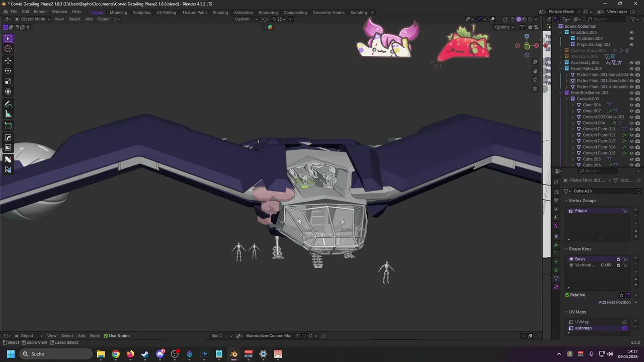
Task: Select Rendered viewport shading
Action: (x=531, y=19)
